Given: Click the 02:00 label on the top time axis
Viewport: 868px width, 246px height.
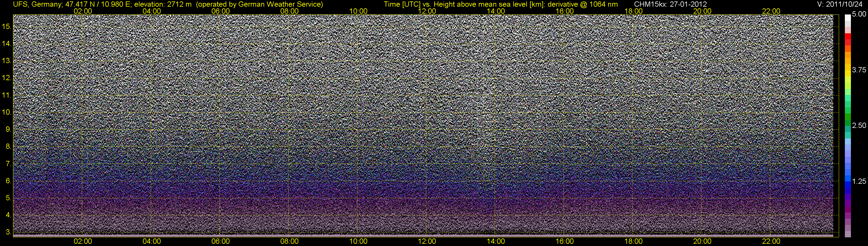Looking at the screenshot, I should click(83, 11).
